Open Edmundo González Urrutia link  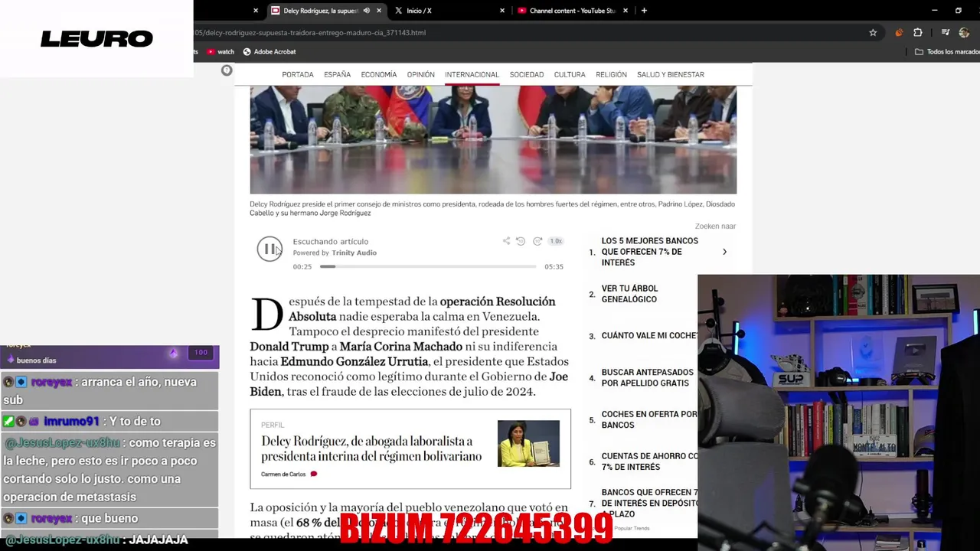354,361
